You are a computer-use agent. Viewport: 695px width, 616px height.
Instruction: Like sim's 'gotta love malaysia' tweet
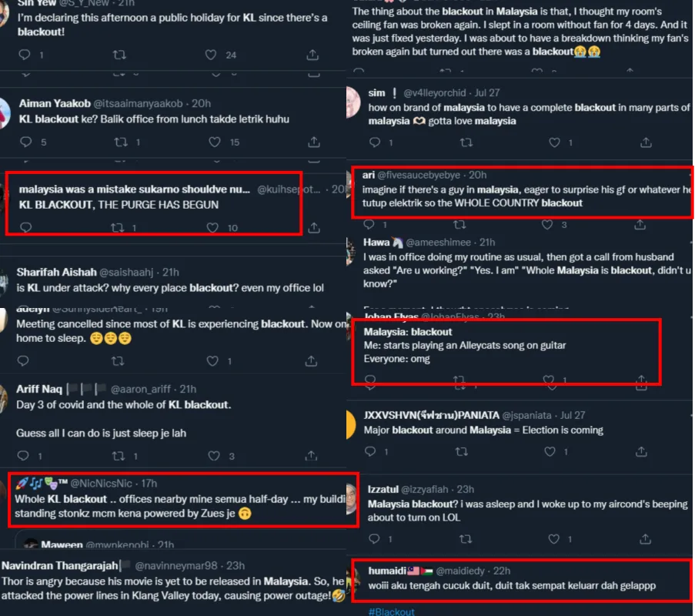point(554,142)
